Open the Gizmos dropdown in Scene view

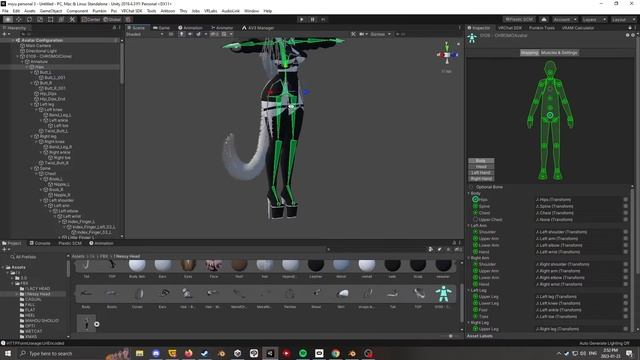pos(380,34)
